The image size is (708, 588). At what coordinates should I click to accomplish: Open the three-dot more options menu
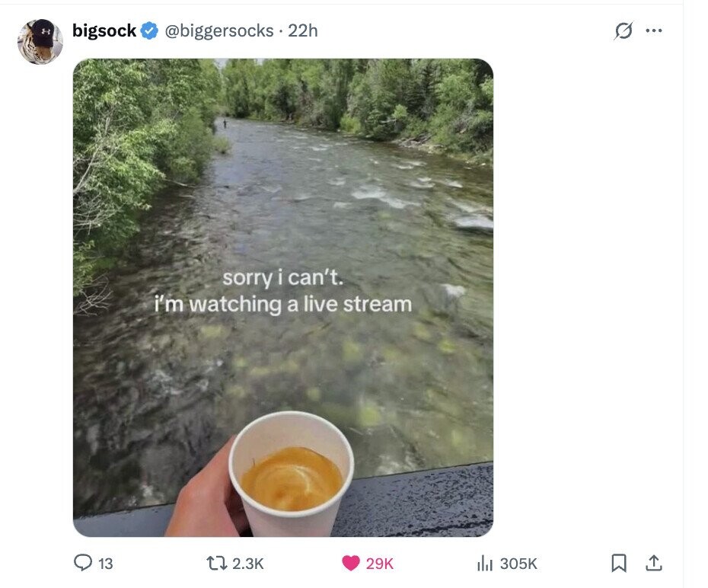(654, 31)
